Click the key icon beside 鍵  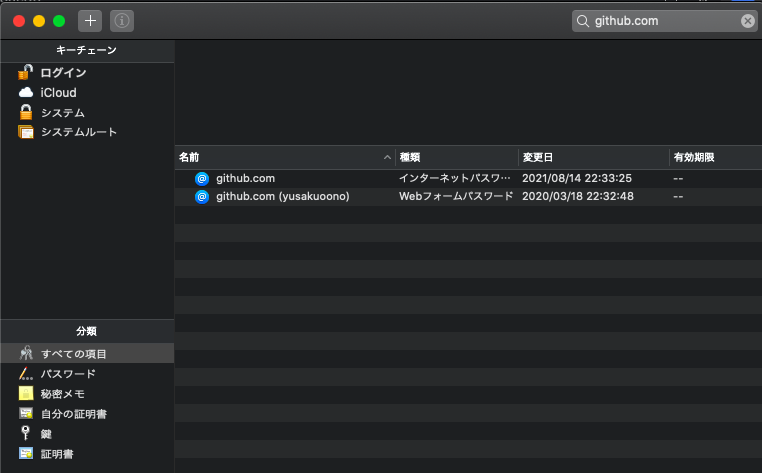25,433
